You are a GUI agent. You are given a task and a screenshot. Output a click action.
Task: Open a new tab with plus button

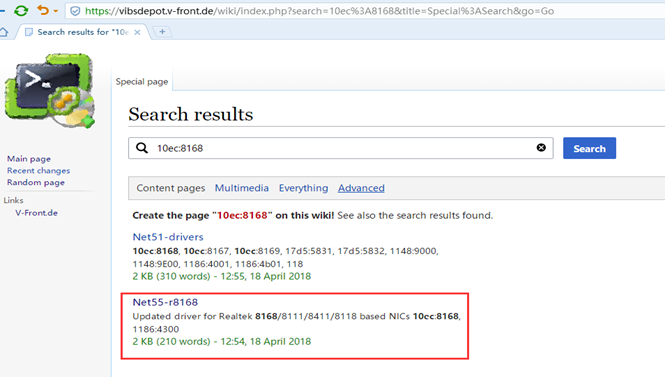pyautogui.click(x=162, y=31)
